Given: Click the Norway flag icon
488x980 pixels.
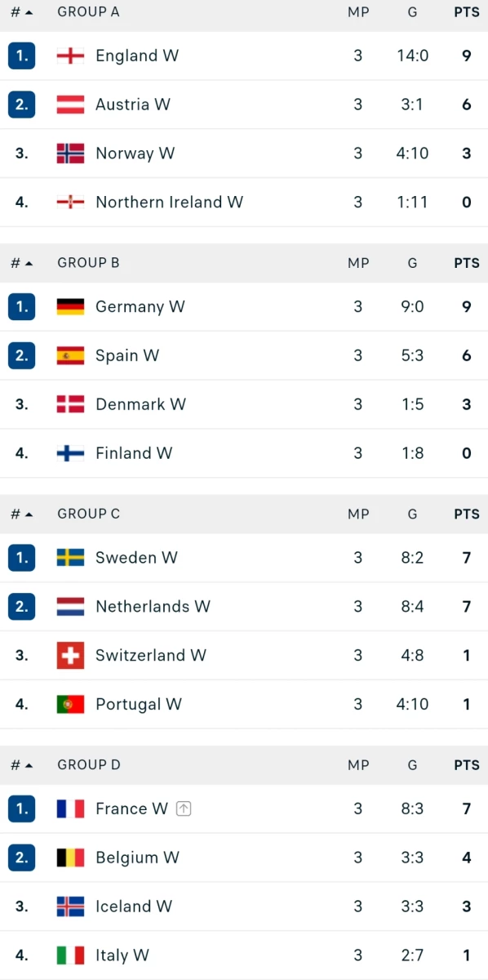Looking at the screenshot, I should point(70,154).
